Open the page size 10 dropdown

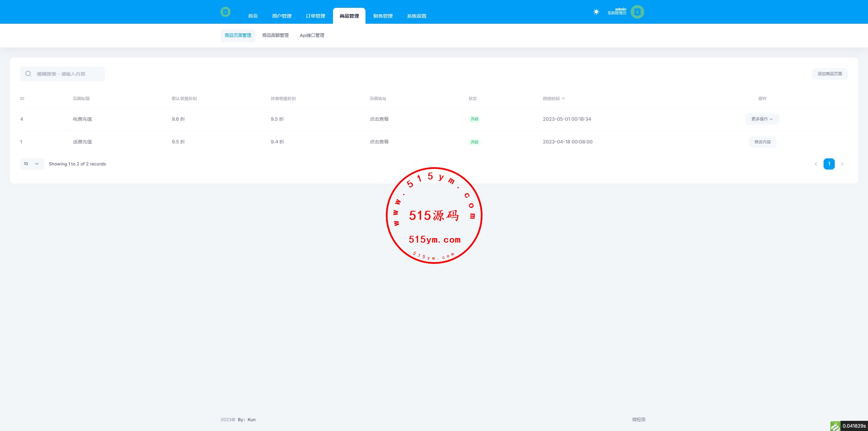pos(32,164)
